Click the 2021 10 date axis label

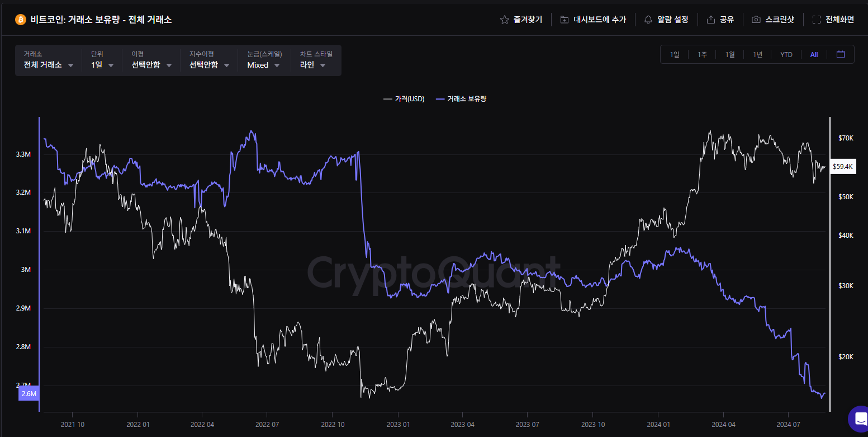point(73,425)
